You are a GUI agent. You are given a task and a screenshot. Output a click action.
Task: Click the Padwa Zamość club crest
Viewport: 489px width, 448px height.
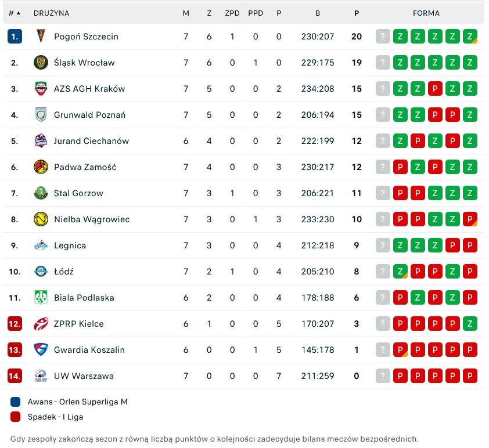pos(41,167)
